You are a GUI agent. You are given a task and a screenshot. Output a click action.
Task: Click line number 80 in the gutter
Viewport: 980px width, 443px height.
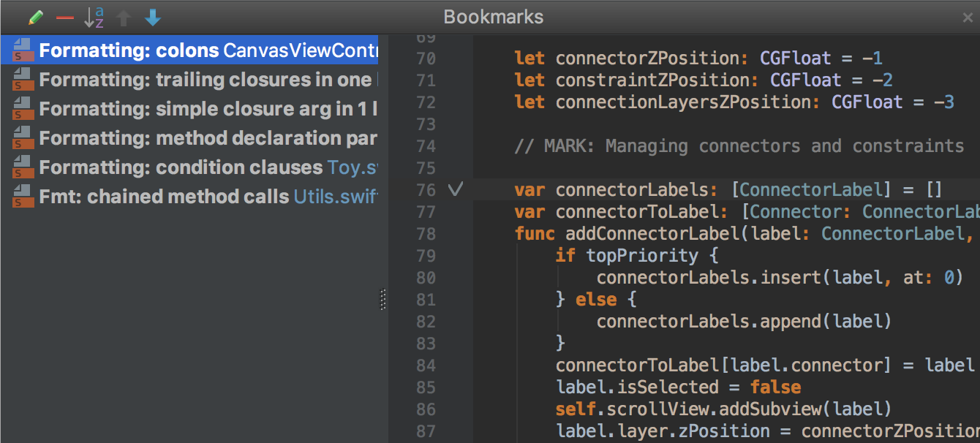click(x=426, y=278)
